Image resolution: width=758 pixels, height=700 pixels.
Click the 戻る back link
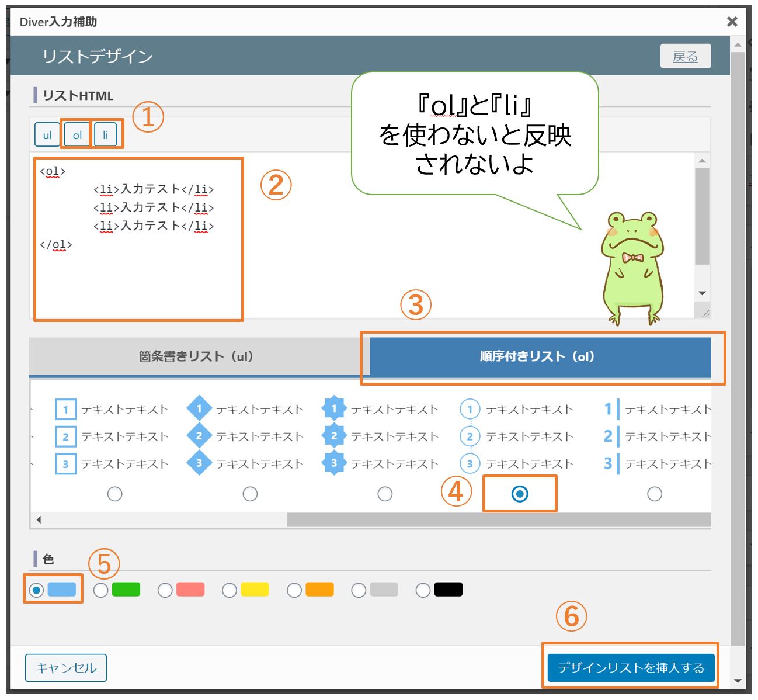(685, 57)
